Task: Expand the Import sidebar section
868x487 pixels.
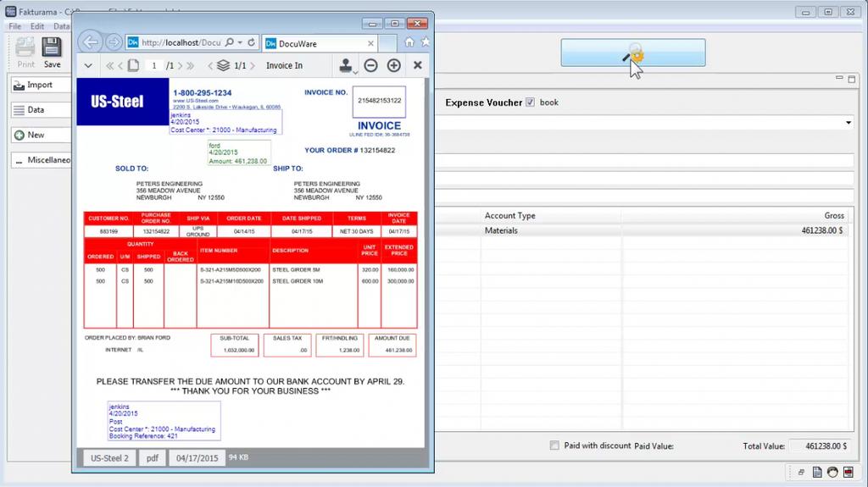Action: point(42,85)
